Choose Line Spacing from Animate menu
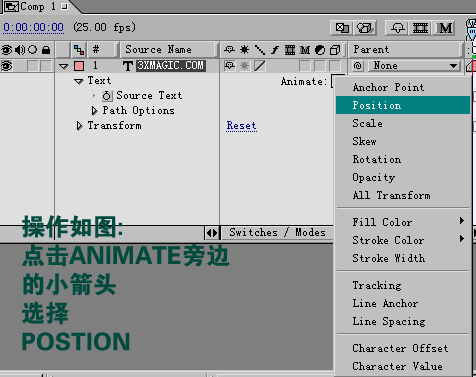 coord(403,321)
